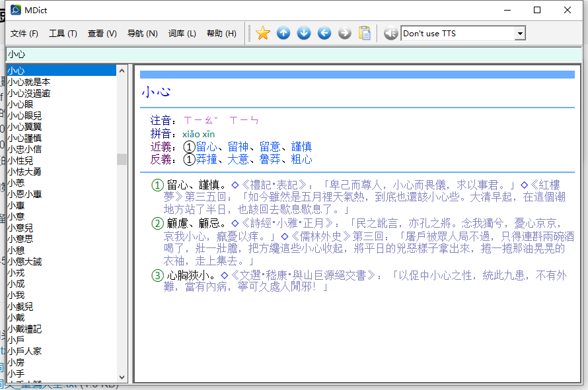Click the word list scrollbar down arrow
588x390 pixels.
[x=122, y=376]
